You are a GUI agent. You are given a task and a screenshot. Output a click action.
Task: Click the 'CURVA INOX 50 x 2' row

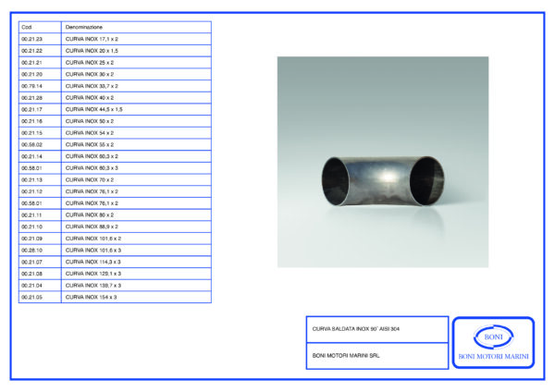click(x=90, y=121)
